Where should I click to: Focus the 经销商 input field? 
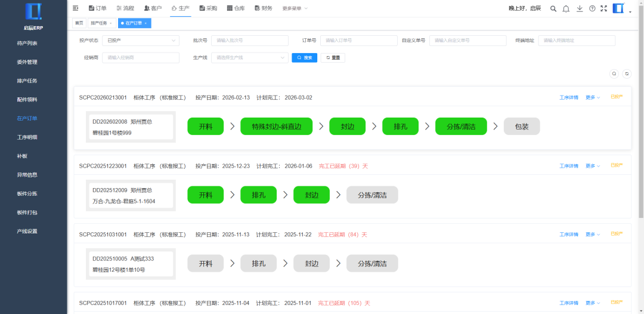(x=141, y=57)
